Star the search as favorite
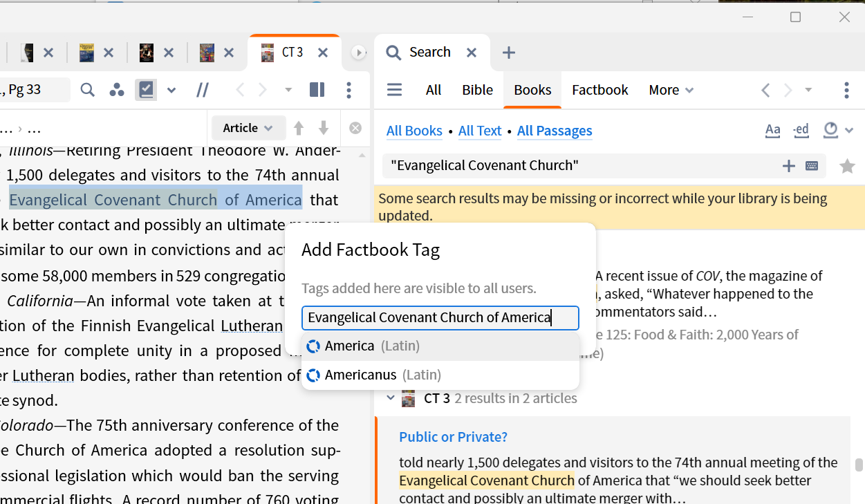 (x=847, y=166)
